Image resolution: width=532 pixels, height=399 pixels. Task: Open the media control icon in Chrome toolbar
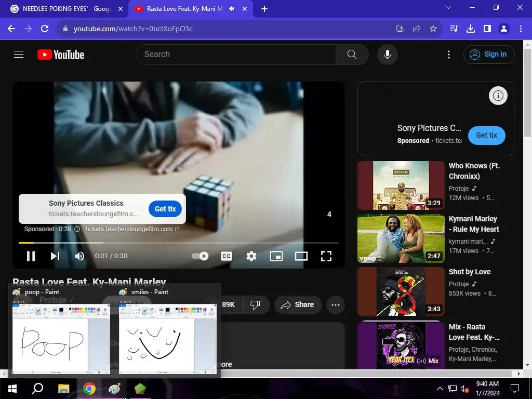[454, 29]
